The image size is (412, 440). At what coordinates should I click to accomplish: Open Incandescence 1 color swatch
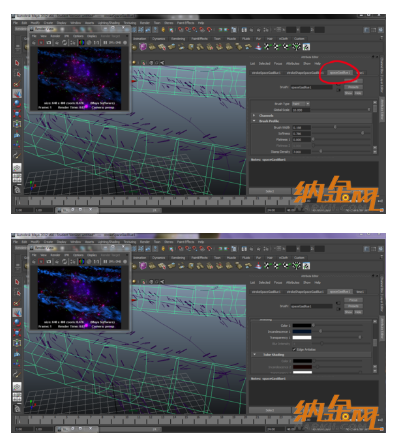click(302, 331)
